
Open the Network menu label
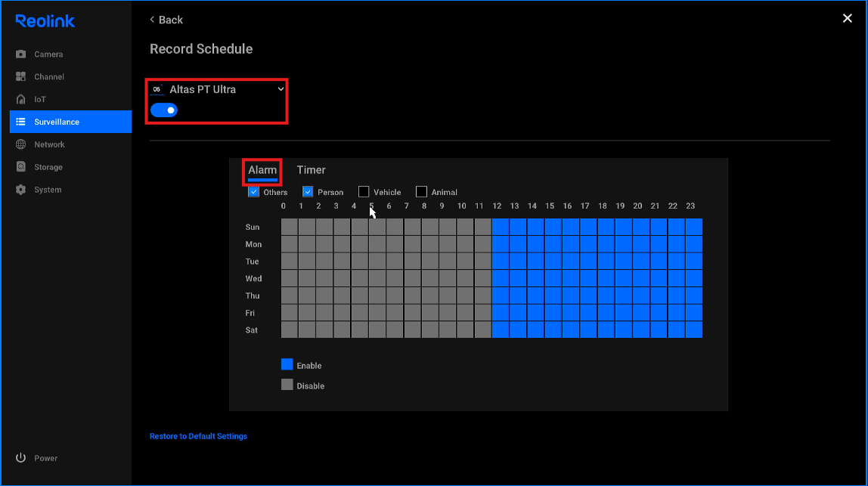click(x=49, y=144)
